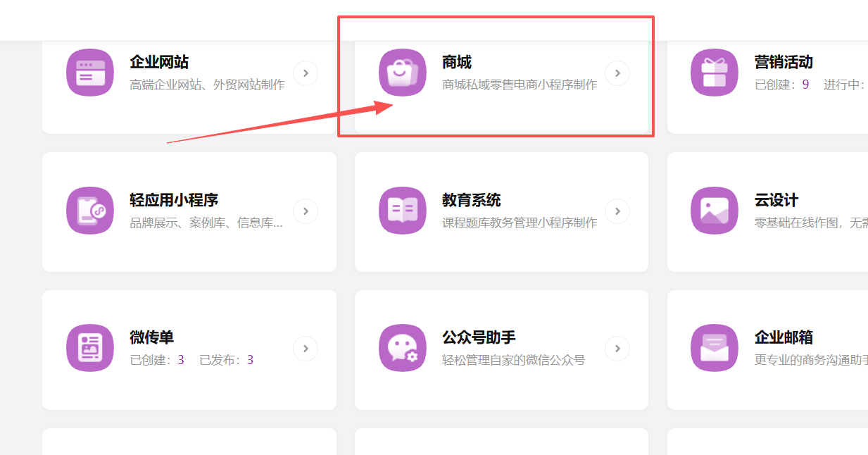Image resolution: width=868 pixels, height=455 pixels.
Task: Click the 教育系统 open book icon
Action: 403,211
